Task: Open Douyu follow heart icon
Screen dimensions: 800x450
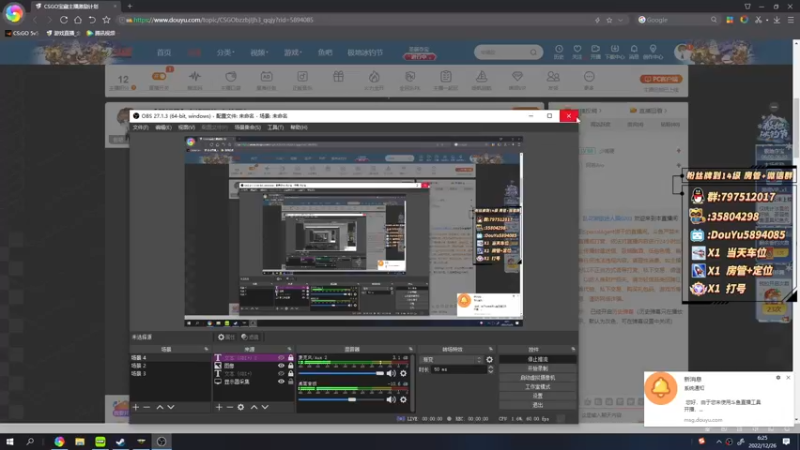Action: click(x=577, y=52)
